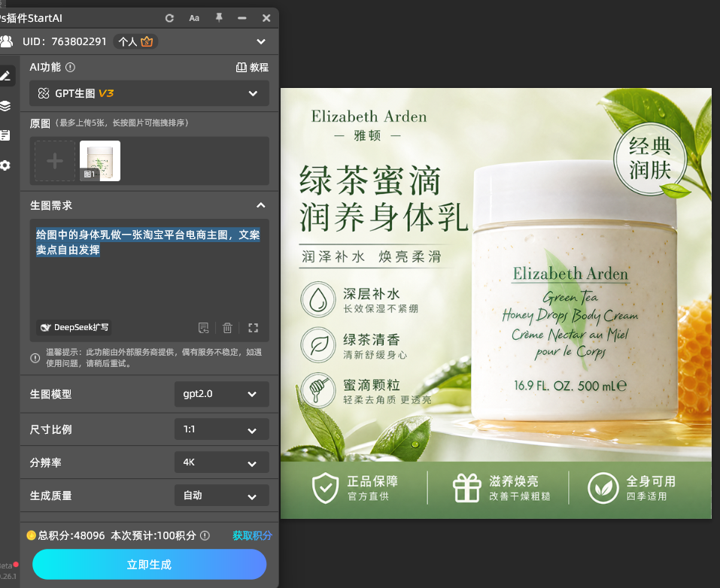Click the info icon beside AI功能
This screenshot has height=588, width=720.
70,68
